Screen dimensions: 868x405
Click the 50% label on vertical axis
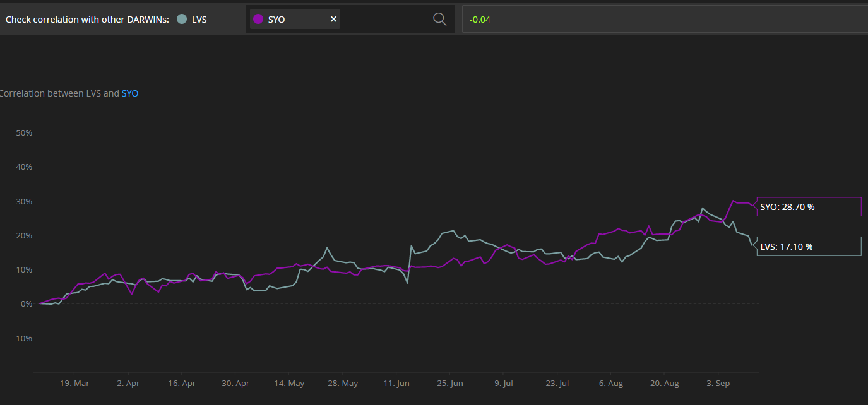click(25, 133)
